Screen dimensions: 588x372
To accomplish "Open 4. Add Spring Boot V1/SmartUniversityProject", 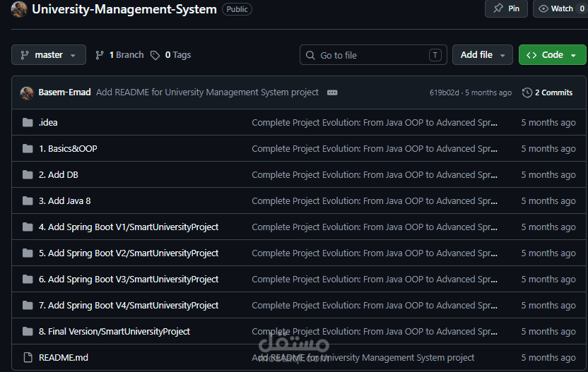I will click(129, 227).
